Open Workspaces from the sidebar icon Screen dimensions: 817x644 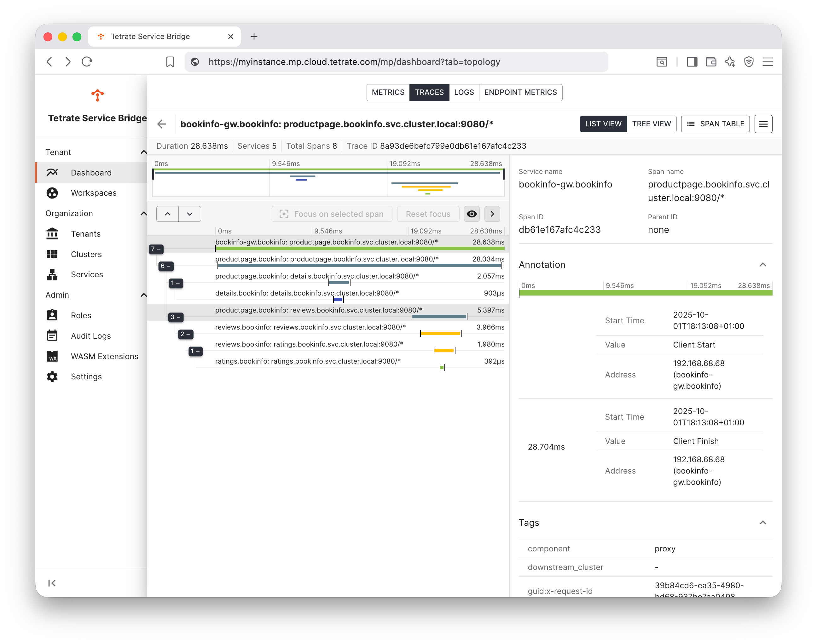click(52, 193)
